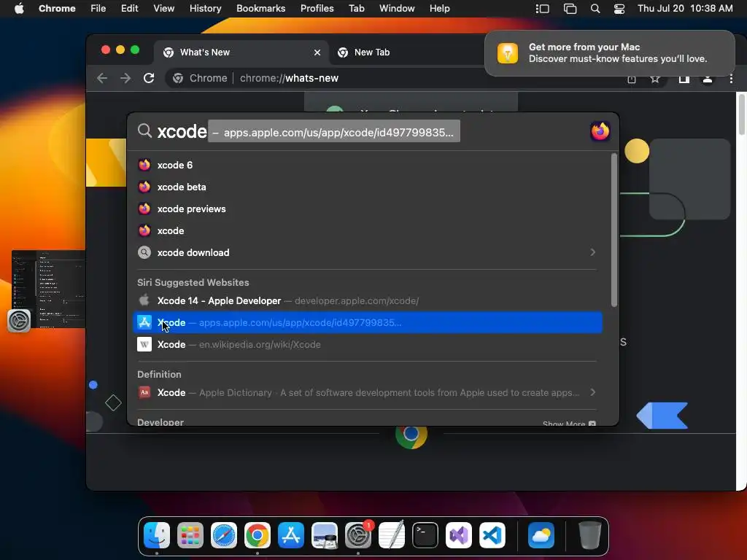This screenshot has width=747, height=560.
Task: Open the Apple menu
Action: (19, 9)
